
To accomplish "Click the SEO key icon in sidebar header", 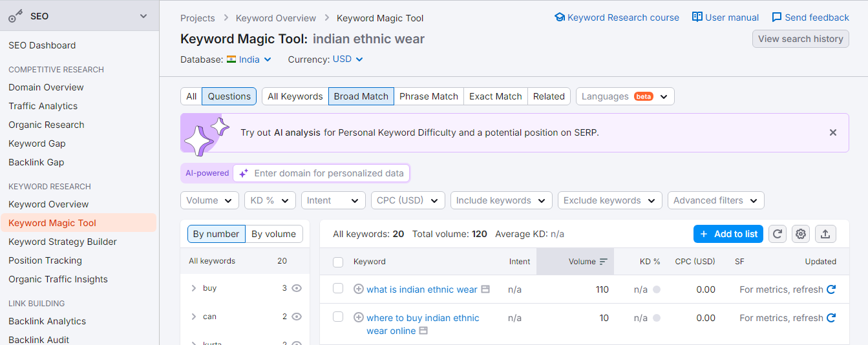I will (16, 16).
